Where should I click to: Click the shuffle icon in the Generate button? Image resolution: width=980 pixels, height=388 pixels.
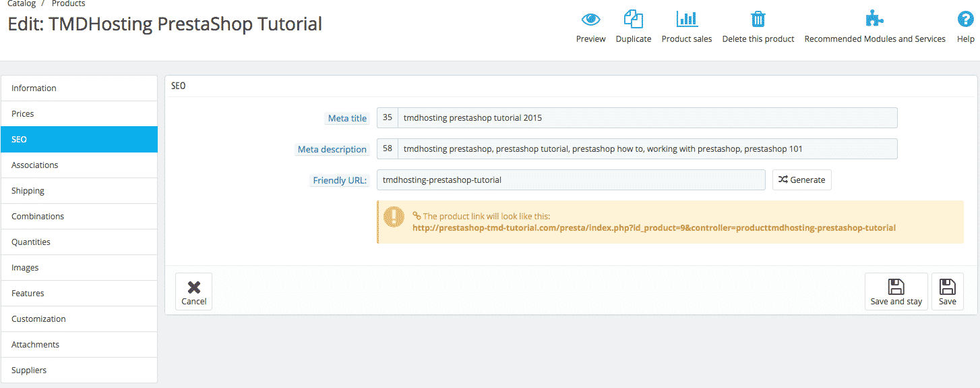click(783, 180)
